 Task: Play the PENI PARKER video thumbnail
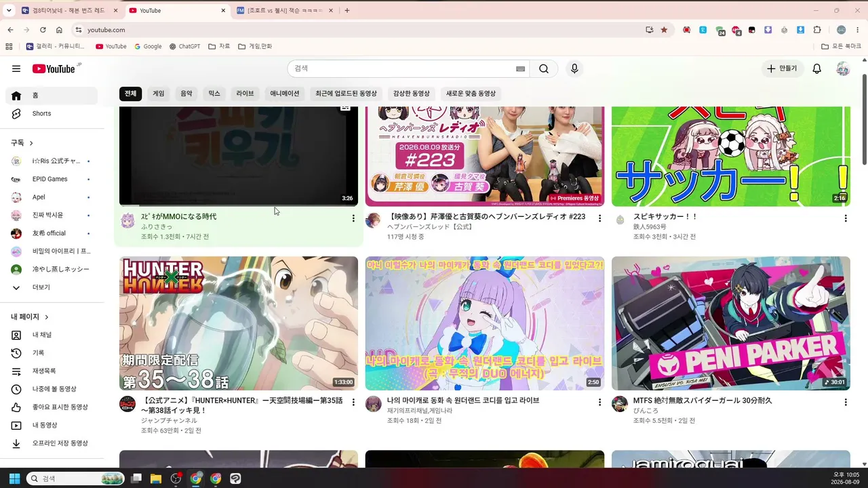pyautogui.click(x=731, y=323)
